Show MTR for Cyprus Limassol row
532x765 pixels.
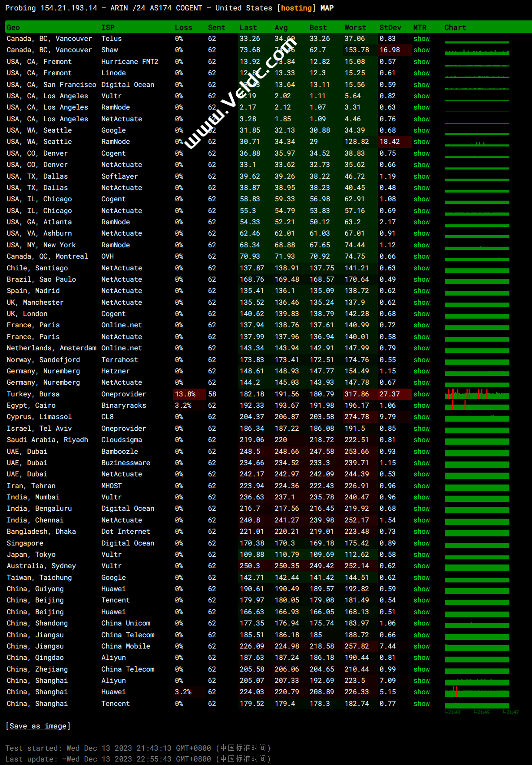(x=421, y=417)
